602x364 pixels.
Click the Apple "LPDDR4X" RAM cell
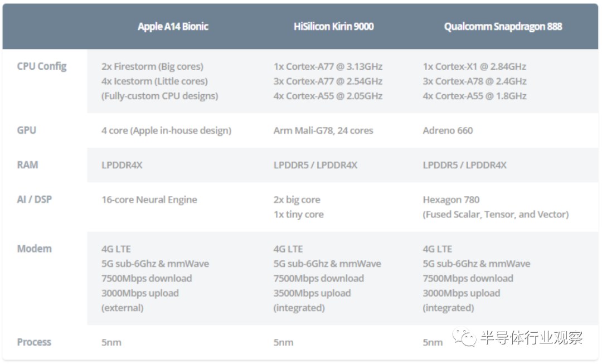(x=122, y=165)
